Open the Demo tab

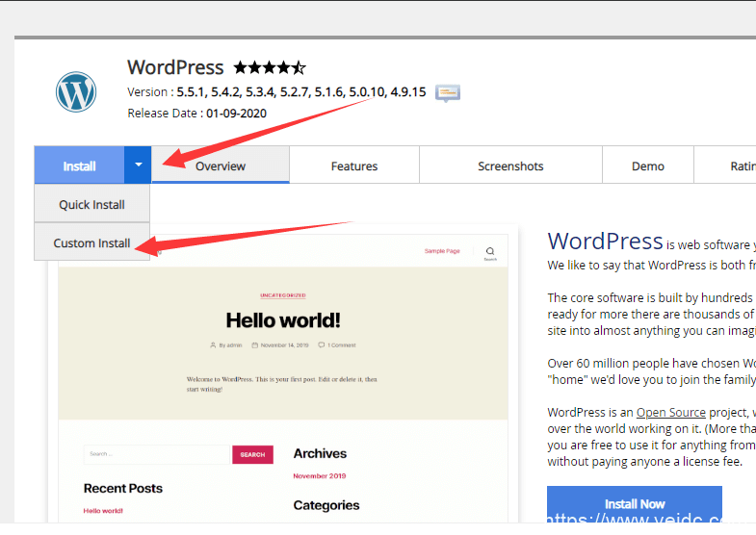click(x=648, y=166)
